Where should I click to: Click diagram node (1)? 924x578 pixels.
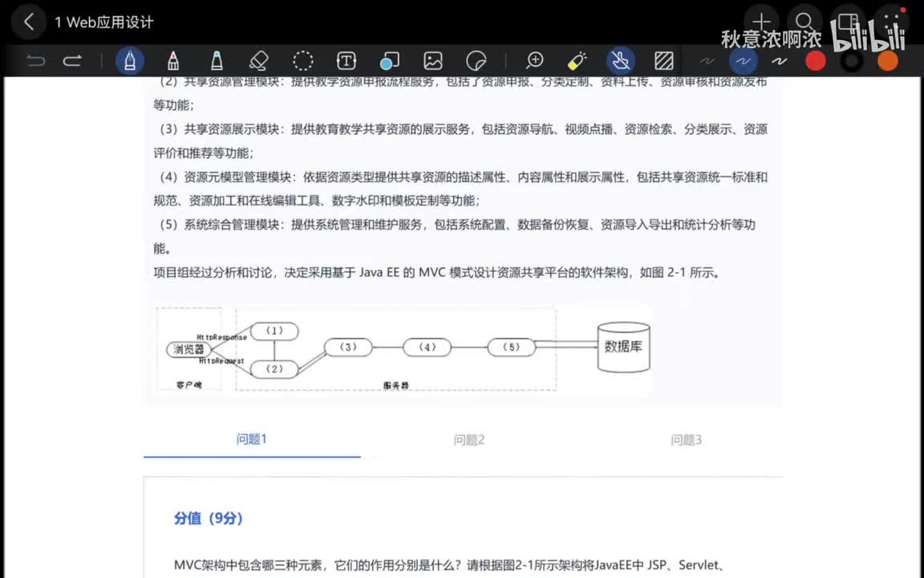click(274, 331)
